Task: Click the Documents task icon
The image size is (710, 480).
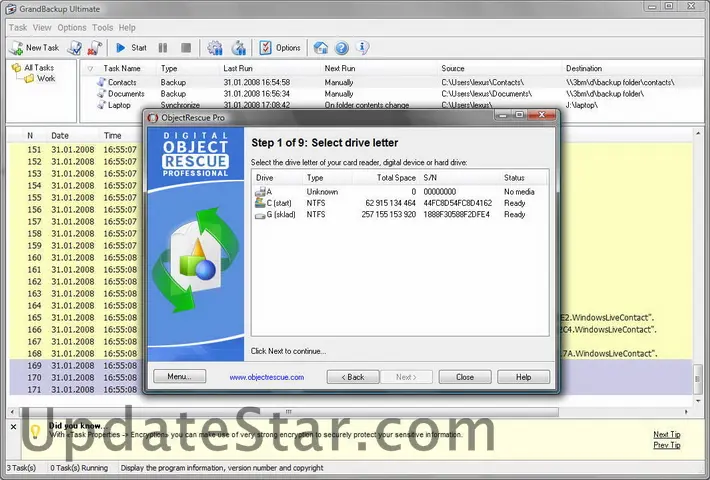Action: 101,93
